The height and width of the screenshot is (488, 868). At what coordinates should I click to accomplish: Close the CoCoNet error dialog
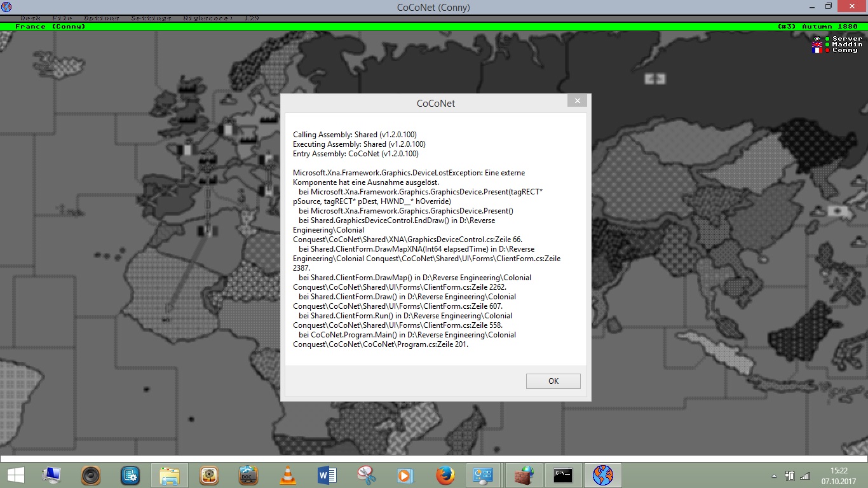[577, 101]
